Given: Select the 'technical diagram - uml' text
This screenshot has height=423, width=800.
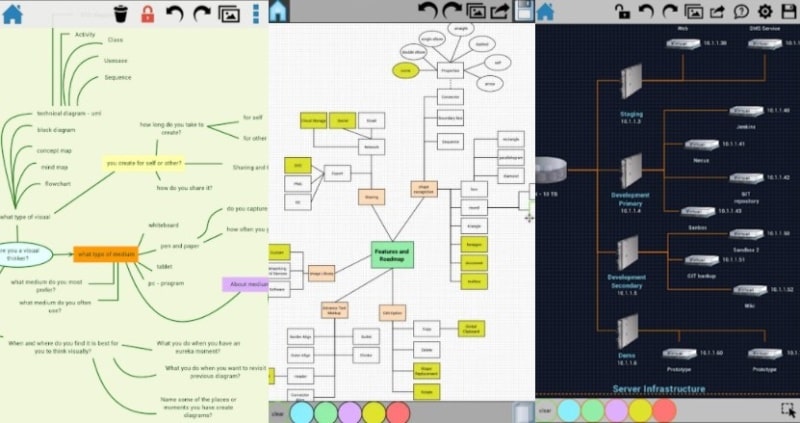Looking at the screenshot, I should coord(69,113).
